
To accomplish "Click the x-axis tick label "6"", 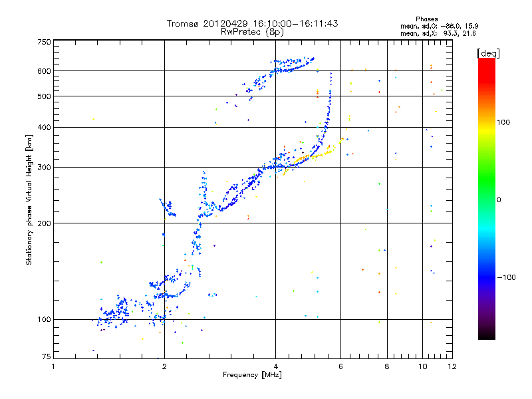I will (340, 366).
